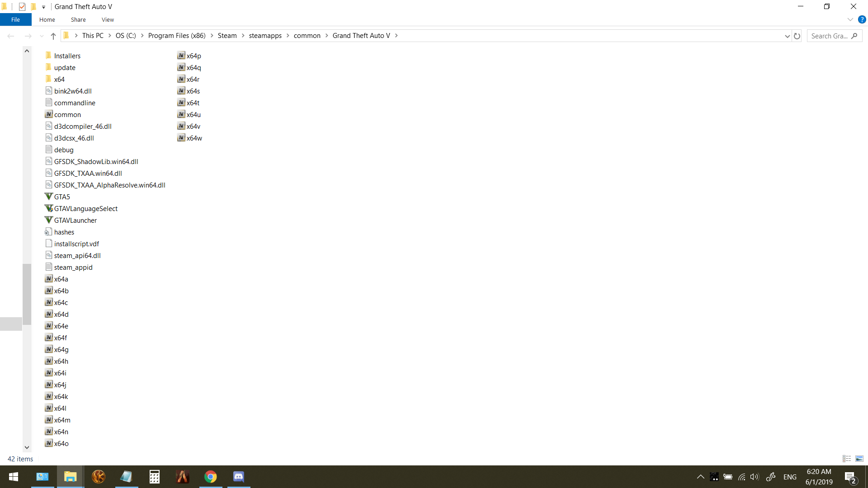
Task: Select the GTAVLauncher application icon
Action: tap(49, 220)
